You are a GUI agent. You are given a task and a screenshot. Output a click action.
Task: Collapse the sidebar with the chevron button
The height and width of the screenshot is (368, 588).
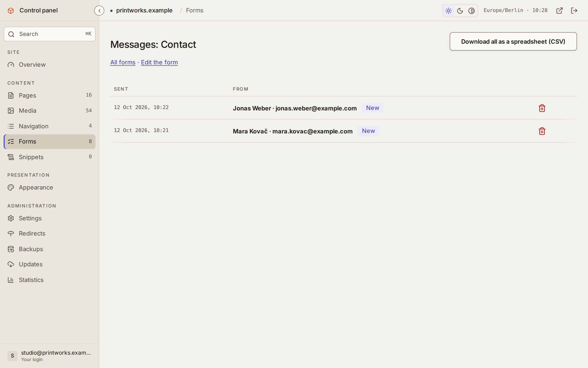click(x=99, y=11)
